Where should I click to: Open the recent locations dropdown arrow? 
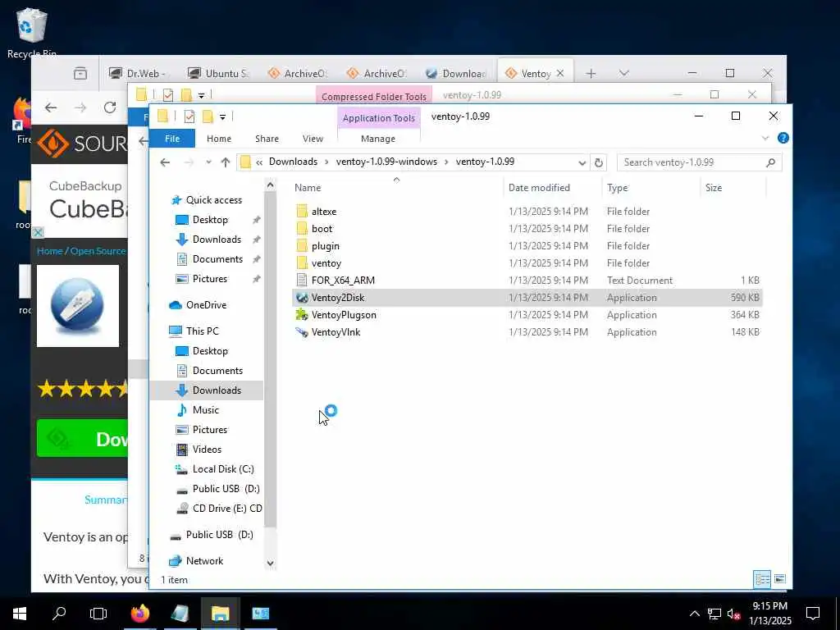[x=208, y=162]
